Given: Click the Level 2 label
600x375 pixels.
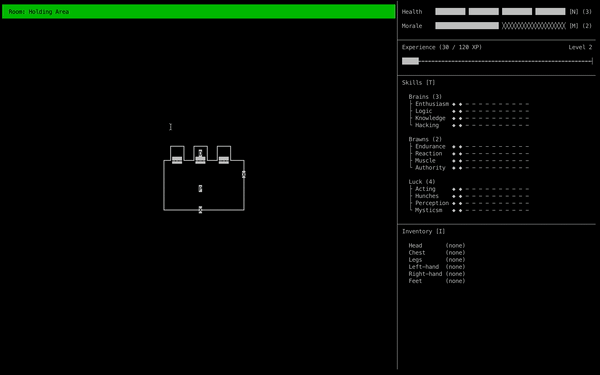Looking at the screenshot, I should tap(580, 47).
